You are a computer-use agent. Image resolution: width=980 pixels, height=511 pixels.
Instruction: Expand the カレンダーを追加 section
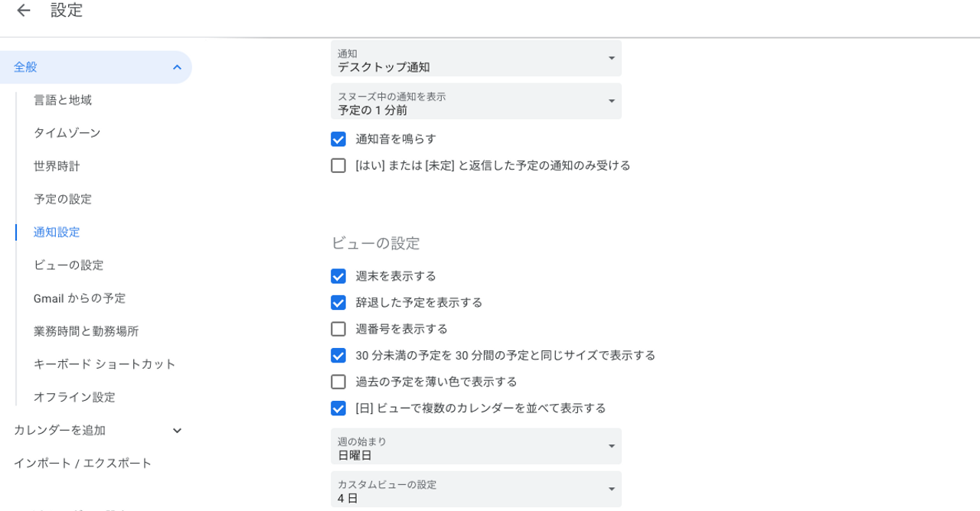(177, 431)
